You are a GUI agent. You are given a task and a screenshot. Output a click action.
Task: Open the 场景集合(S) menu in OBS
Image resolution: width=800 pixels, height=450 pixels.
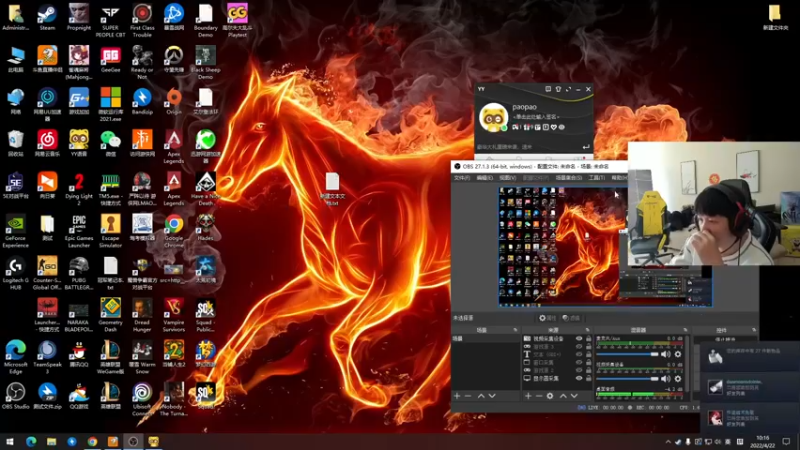(568, 178)
